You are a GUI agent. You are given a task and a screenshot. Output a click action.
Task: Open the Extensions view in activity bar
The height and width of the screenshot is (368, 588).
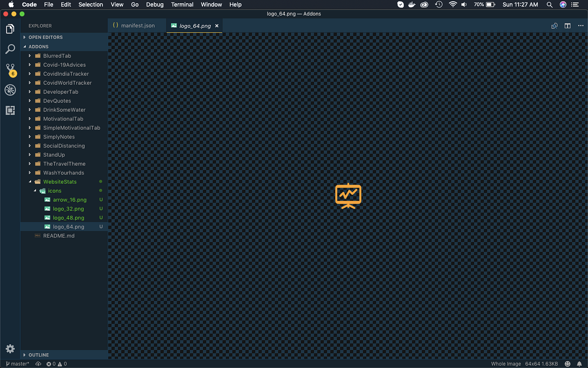10,110
